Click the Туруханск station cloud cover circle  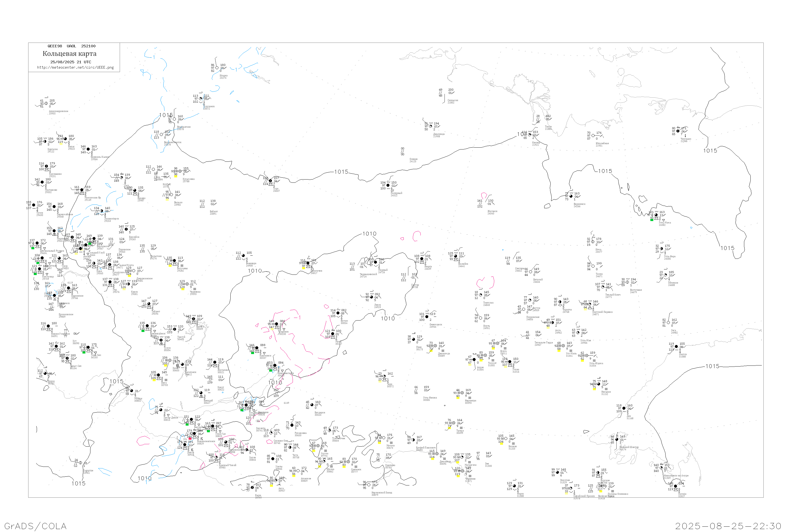[201, 99]
